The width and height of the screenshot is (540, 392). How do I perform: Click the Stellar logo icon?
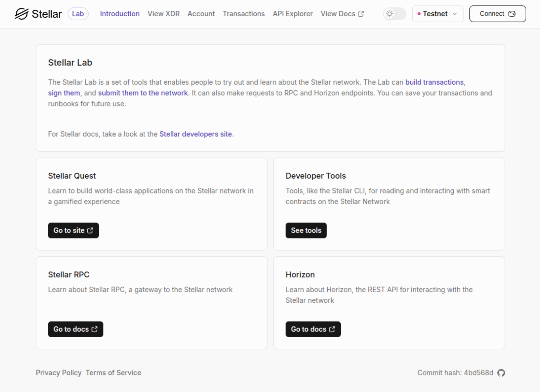(21, 14)
